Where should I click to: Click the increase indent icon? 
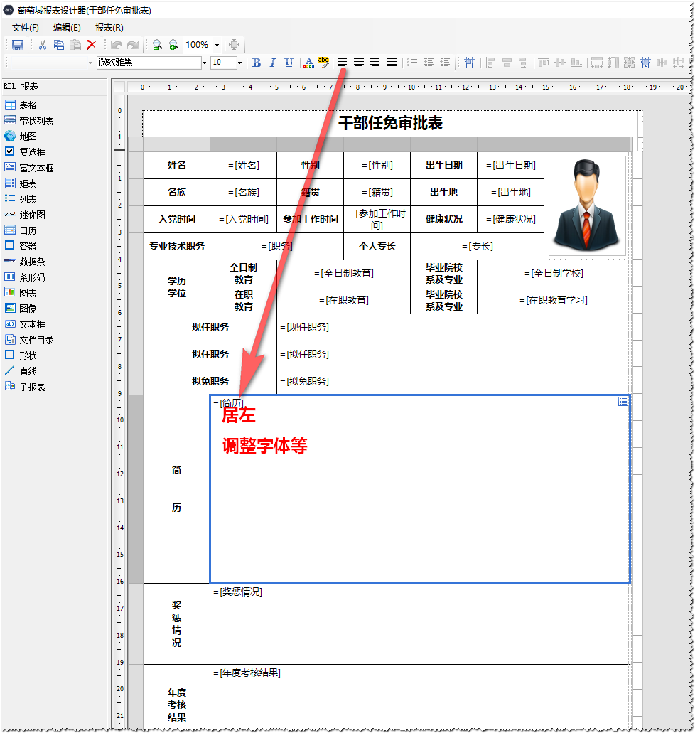pyautogui.click(x=429, y=63)
